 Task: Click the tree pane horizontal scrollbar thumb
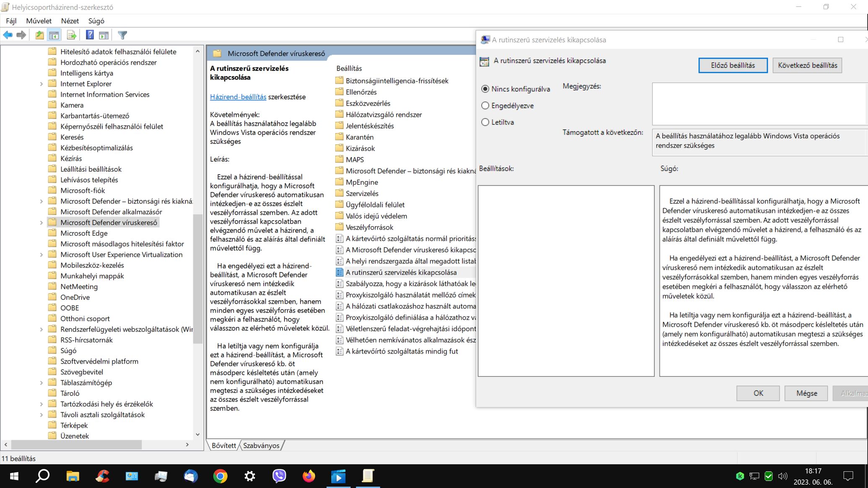click(x=76, y=445)
